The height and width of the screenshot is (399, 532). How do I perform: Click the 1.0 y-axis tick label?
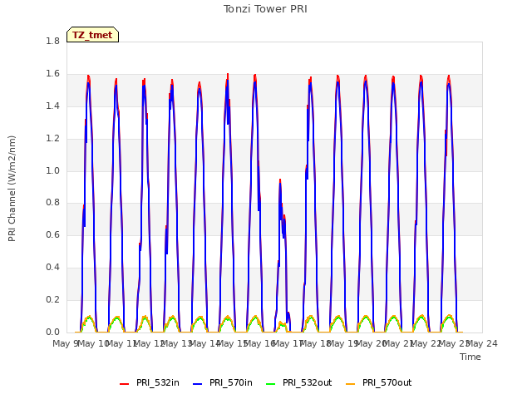click(52, 170)
